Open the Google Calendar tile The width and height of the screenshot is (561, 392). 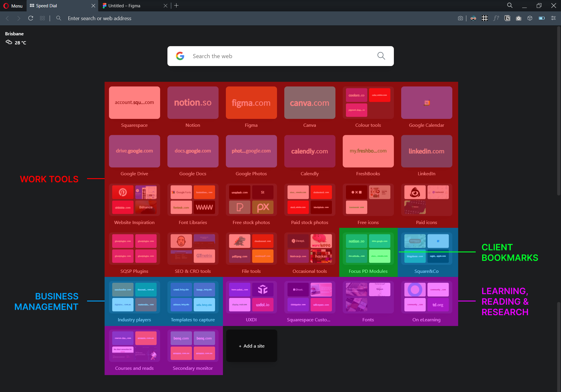[427, 103]
